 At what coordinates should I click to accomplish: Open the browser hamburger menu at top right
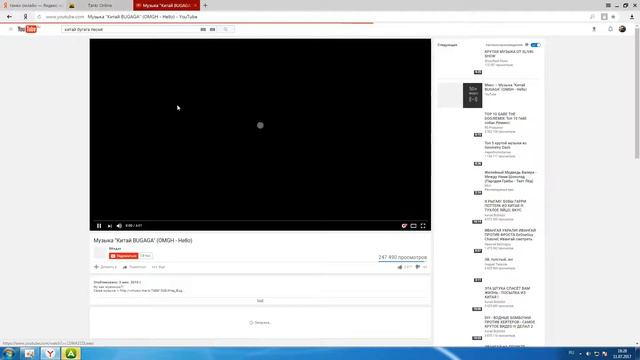tap(608, 5)
